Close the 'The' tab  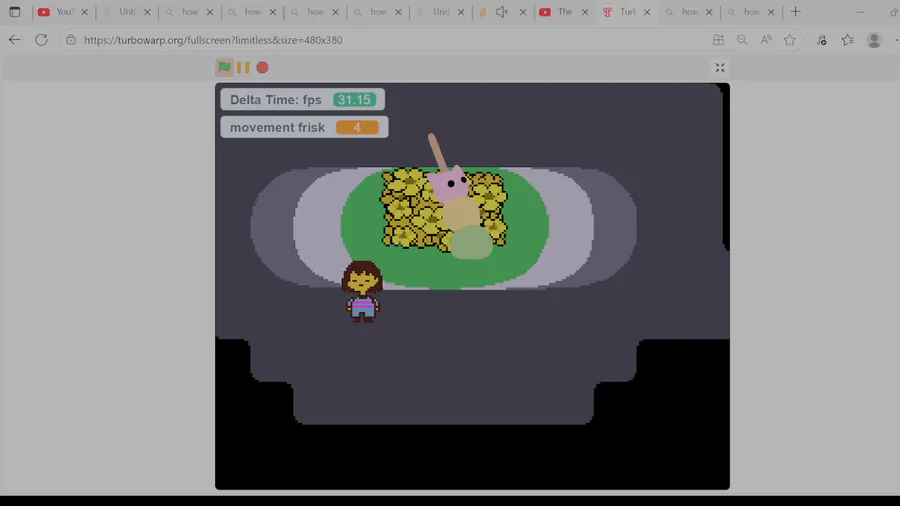[x=585, y=11]
